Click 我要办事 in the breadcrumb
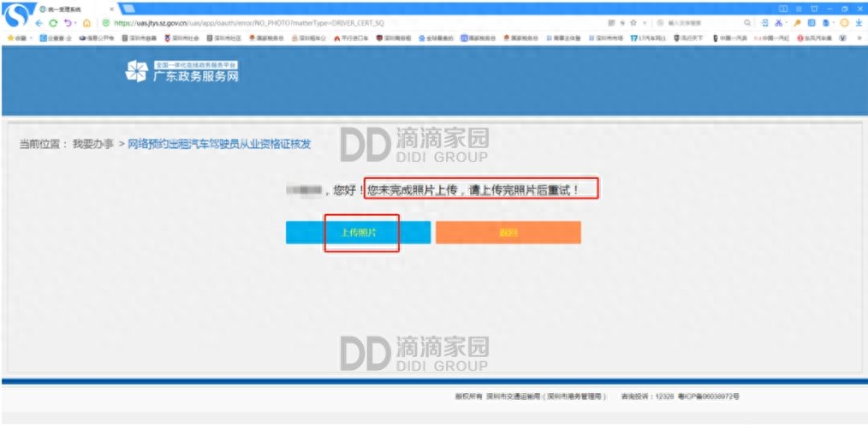The height and width of the screenshot is (435, 868). (93, 144)
